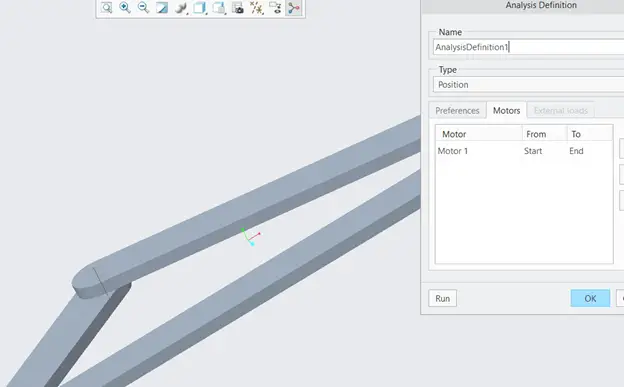
Task: Open the Type dropdown showing Position
Action: tap(528, 84)
